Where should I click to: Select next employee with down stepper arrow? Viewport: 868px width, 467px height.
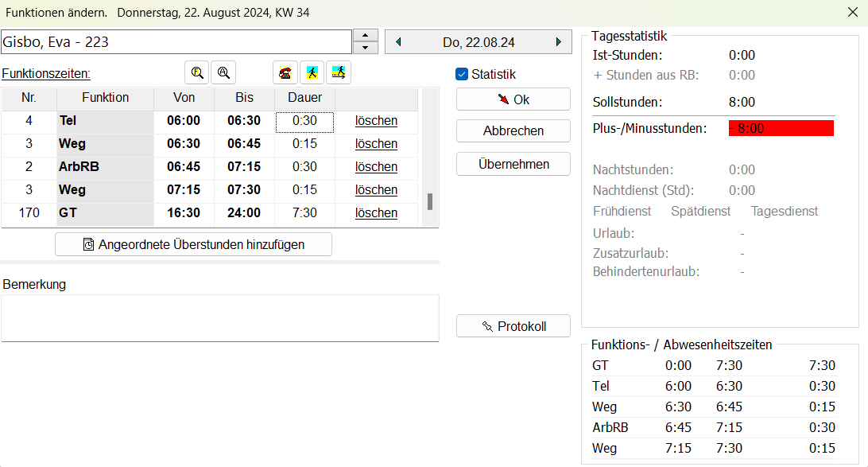click(365, 48)
